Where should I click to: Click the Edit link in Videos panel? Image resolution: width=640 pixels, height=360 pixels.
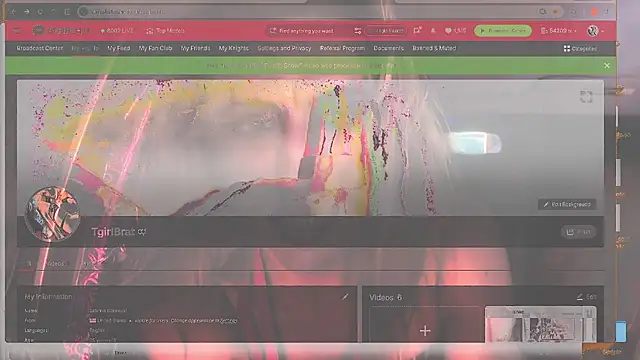pyautogui.click(x=587, y=297)
